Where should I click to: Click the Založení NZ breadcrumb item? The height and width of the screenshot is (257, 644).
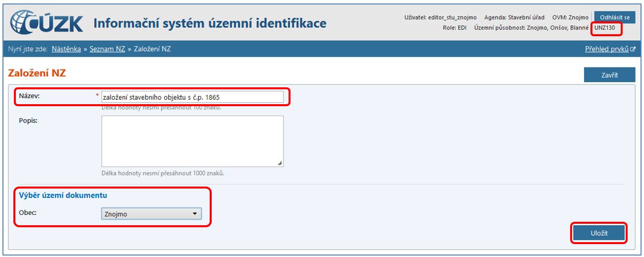pyautogui.click(x=152, y=49)
